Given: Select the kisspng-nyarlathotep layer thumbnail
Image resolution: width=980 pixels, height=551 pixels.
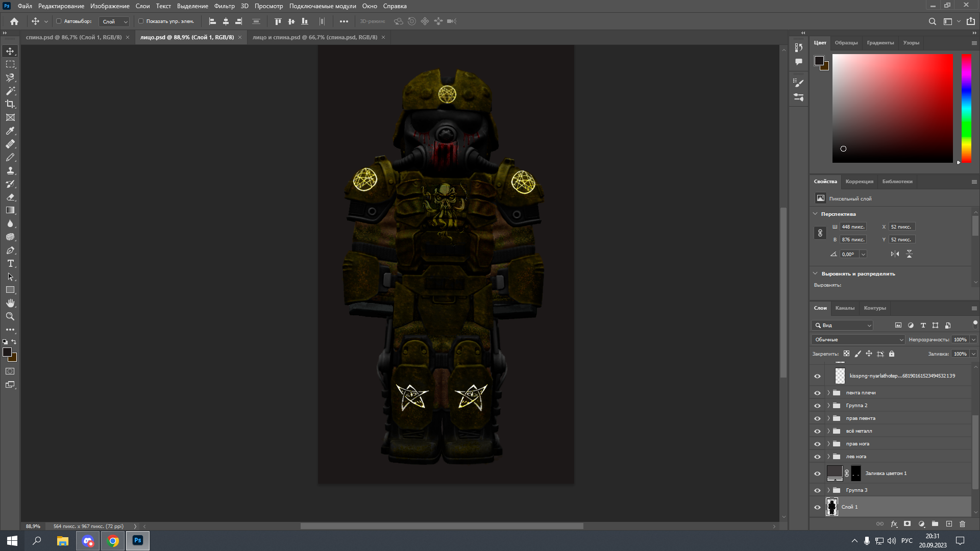Looking at the screenshot, I should 840,376.
